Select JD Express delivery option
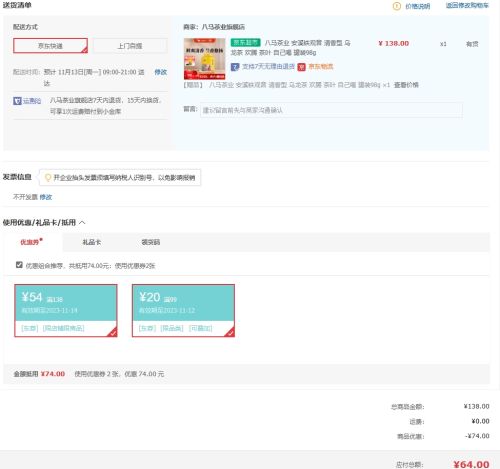 [x=50, y=46]
